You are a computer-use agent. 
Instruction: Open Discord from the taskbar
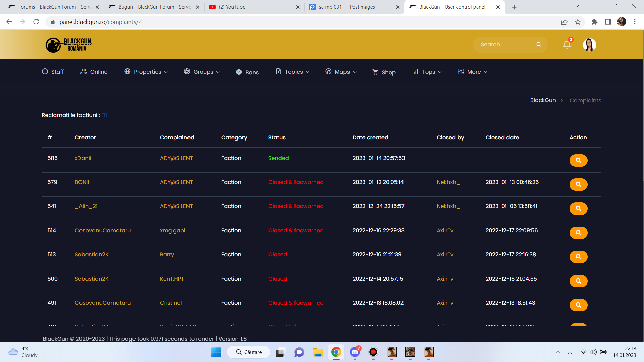coord(355,352)
